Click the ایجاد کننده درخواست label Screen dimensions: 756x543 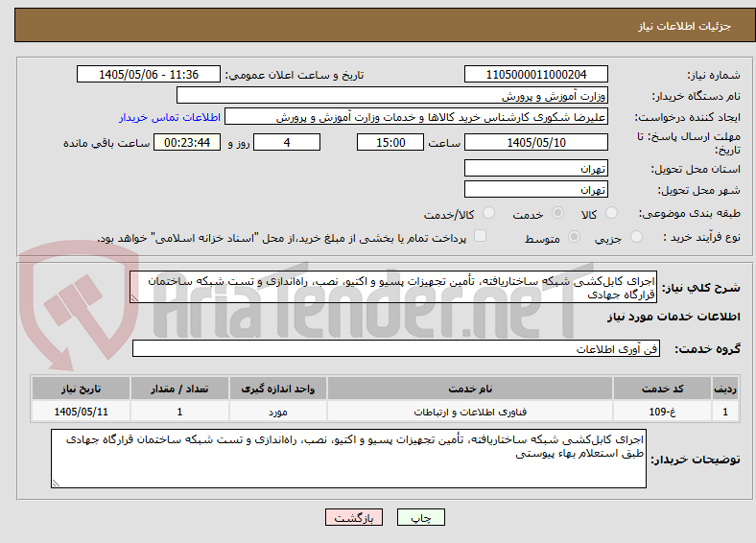pos(687,118)
